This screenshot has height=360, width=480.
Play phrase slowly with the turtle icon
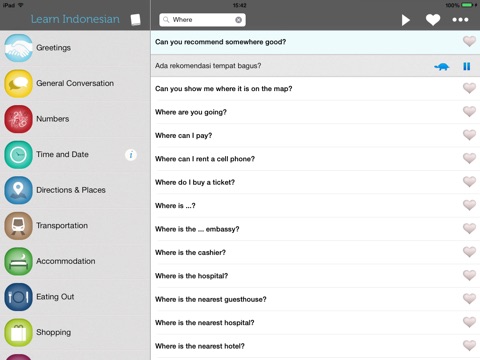click(442, 67)
